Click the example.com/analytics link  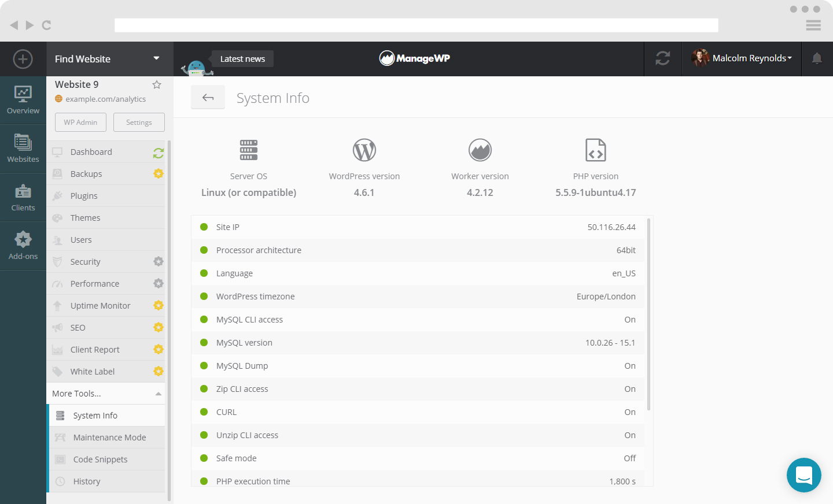pyautogui.click(x=105, y=99)
